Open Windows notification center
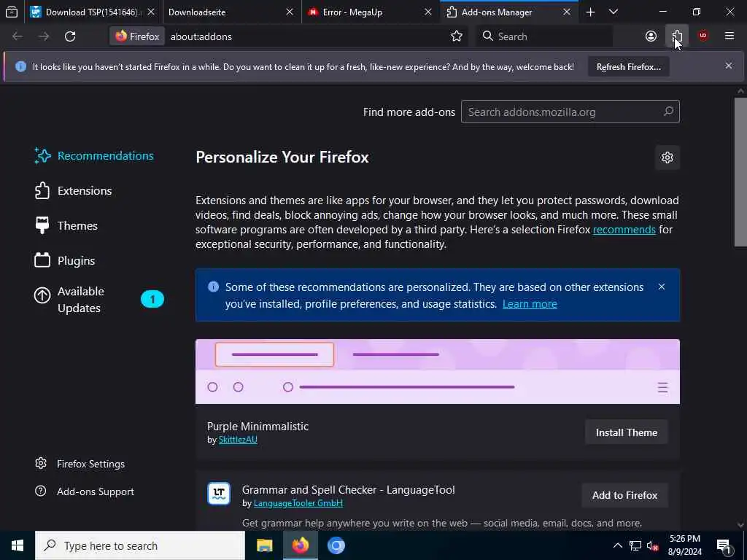The image size is (747, 560). pos(724,545)
